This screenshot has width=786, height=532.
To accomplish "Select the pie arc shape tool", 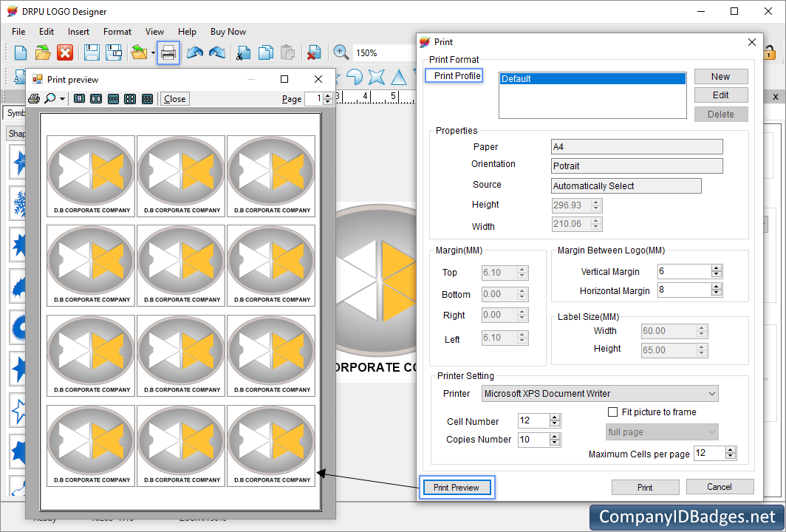I will click(x=355, y=78).
